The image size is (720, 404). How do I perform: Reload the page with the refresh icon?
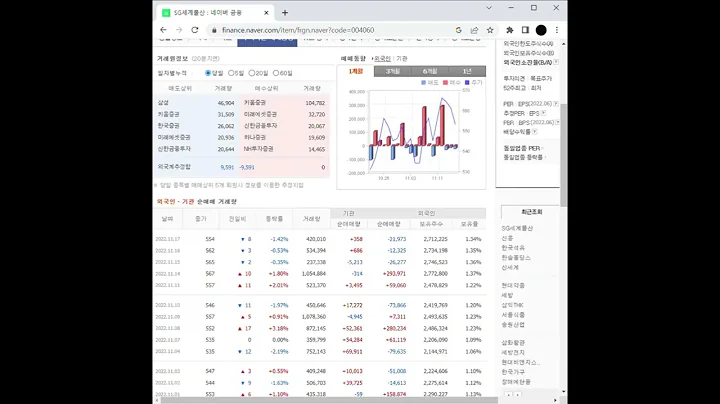pyautogui.click(x=195, y=30)
